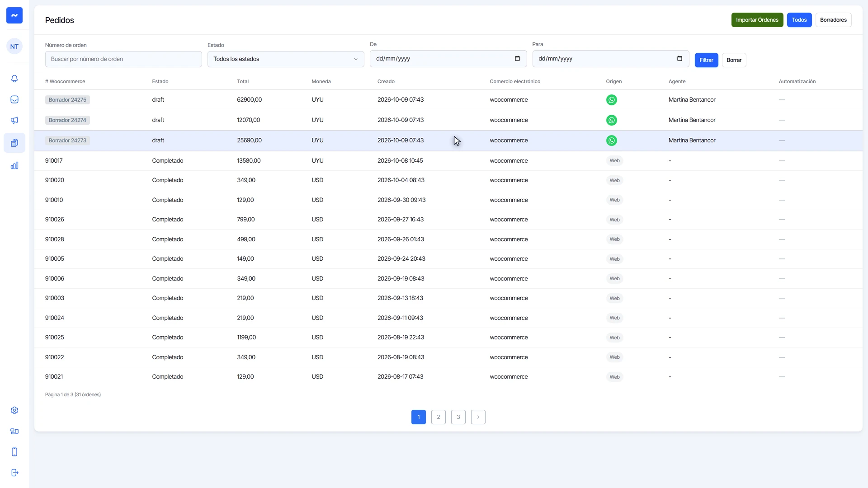Focus the order number search field
This screenshot has height=488, width=868.
pos(123,59)
